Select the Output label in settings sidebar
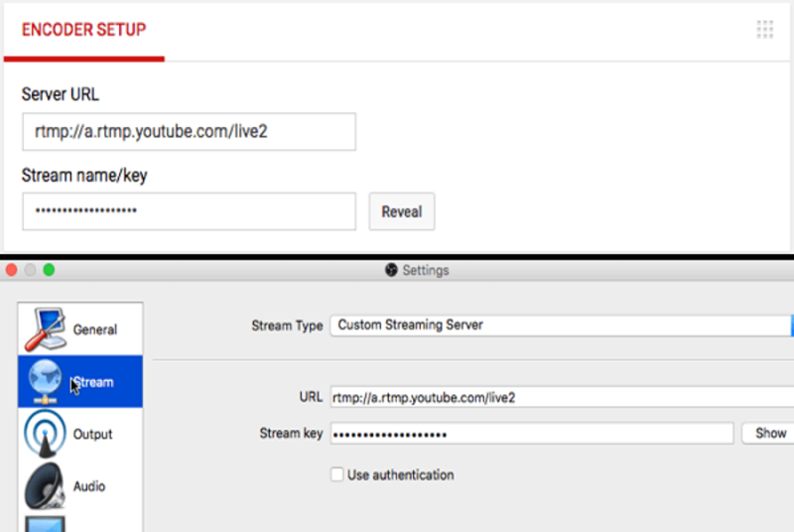 pyautogui.click(x=92, y=435)
